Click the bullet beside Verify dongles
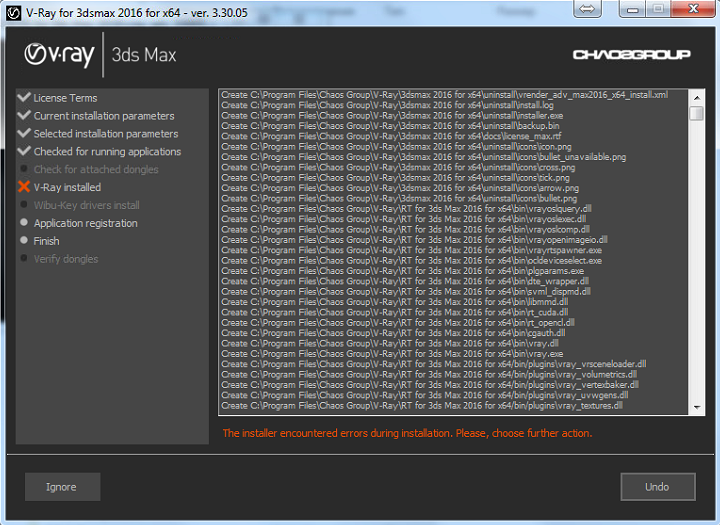The width and height of the screenshot is (720, 525). (x=24, y=258)
